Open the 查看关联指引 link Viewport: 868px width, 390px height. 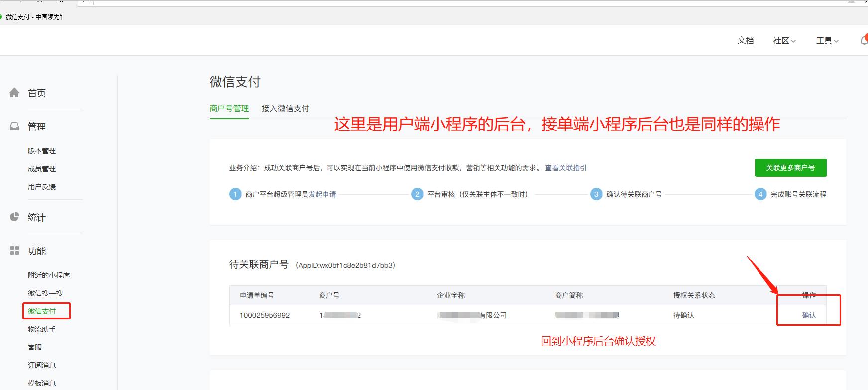point(566,168)
